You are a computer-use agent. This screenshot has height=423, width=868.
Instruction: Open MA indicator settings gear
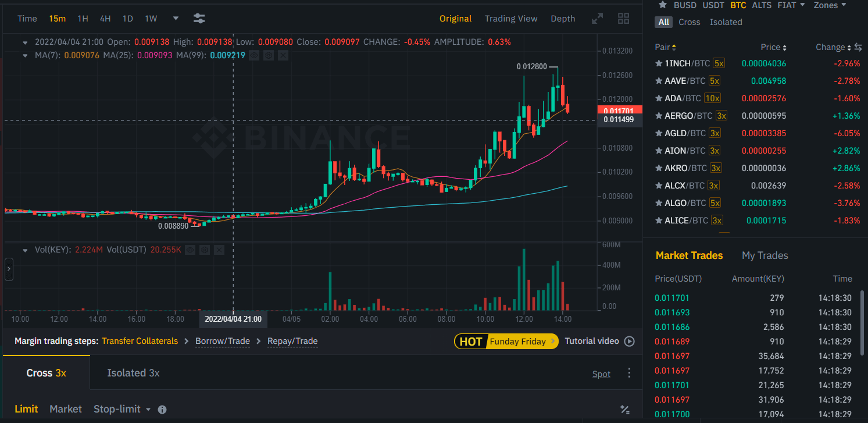coord(268,55)
